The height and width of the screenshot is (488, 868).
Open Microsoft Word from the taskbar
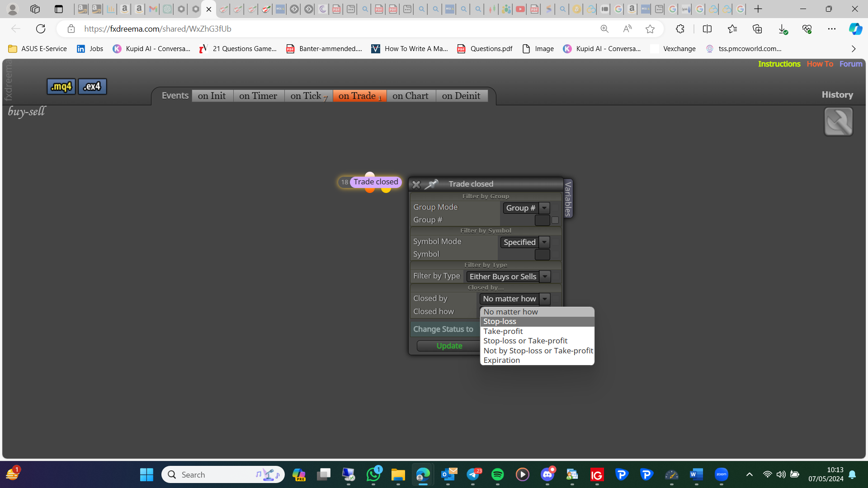click(x=696, y=474)
